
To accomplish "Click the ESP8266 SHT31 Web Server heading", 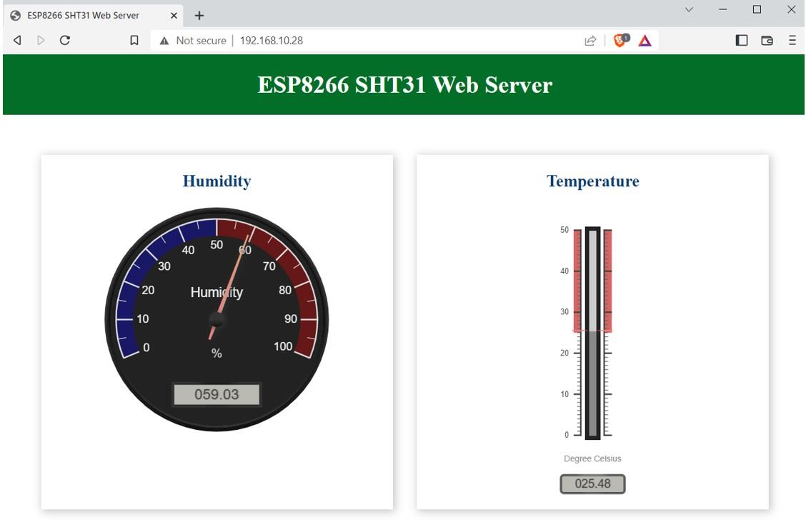I will [x=404, y=85].
